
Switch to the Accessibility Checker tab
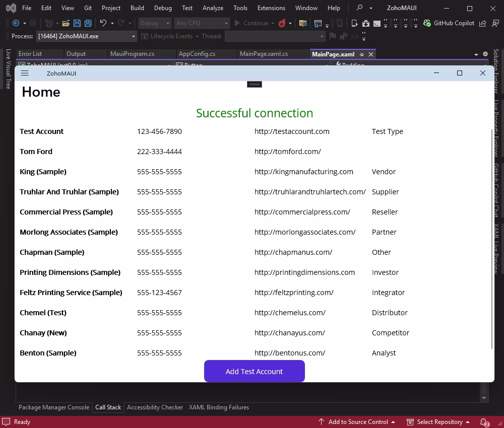pos(155,407)
